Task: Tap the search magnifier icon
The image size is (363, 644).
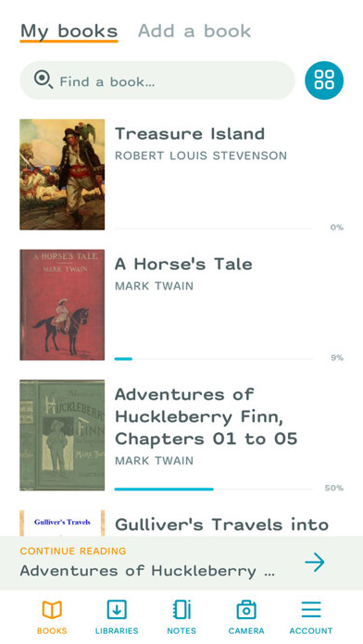Action: click(x=44, y=80)
